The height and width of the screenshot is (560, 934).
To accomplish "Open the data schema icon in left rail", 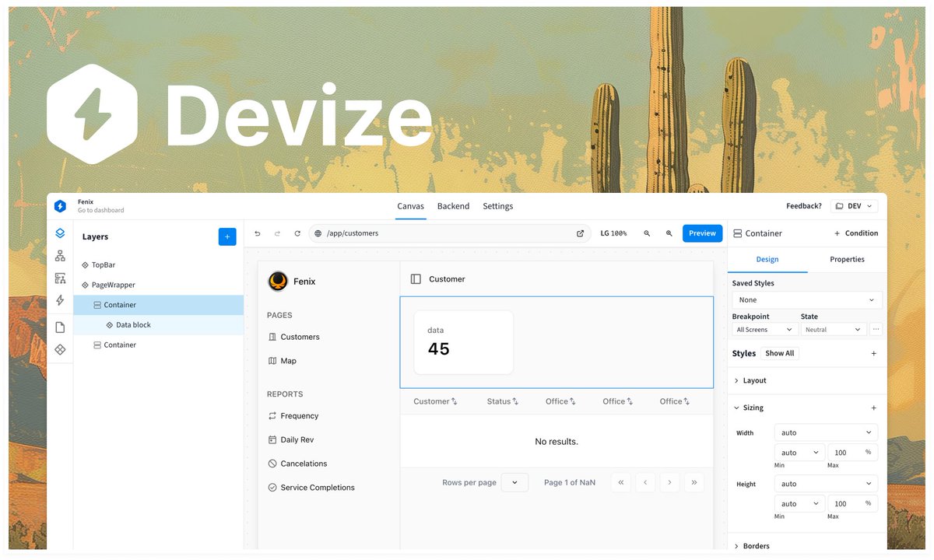I will tap(60, 278).
